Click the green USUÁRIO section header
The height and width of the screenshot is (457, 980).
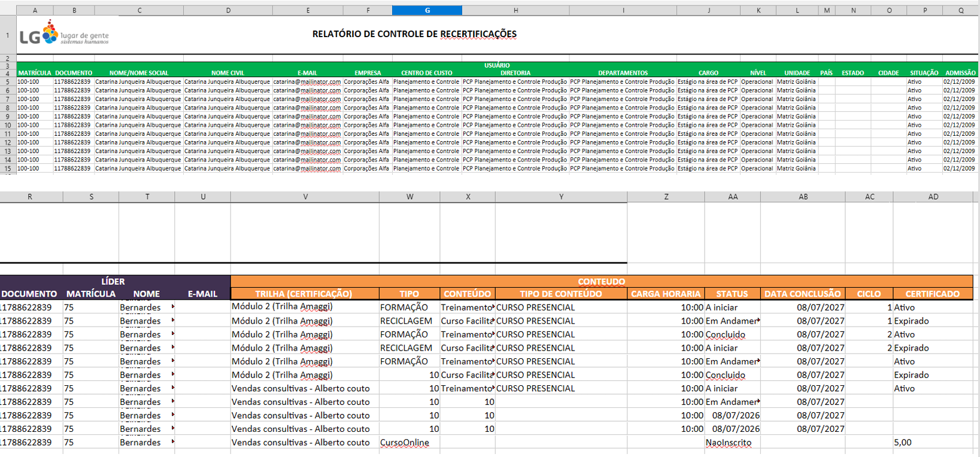[x=497, y=65]
